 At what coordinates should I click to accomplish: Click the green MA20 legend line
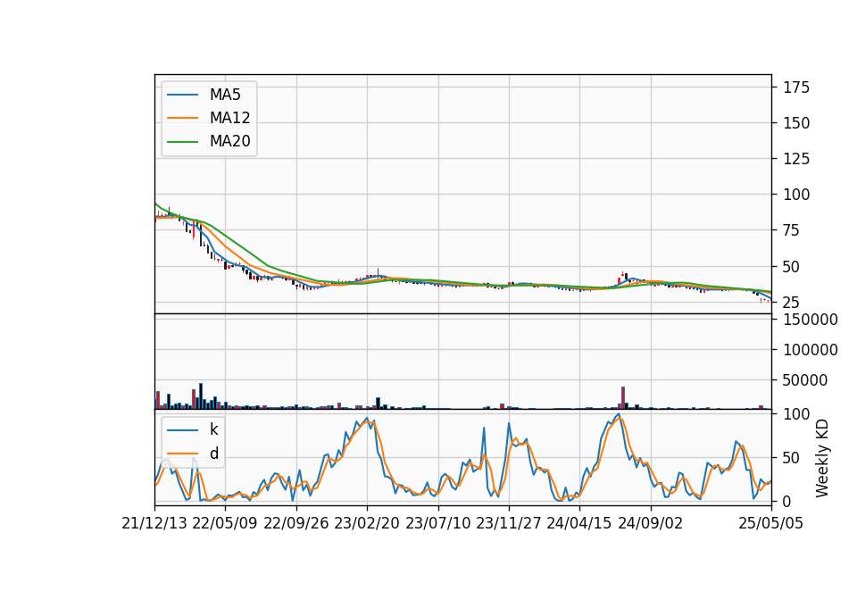click(x=182, y=142)
